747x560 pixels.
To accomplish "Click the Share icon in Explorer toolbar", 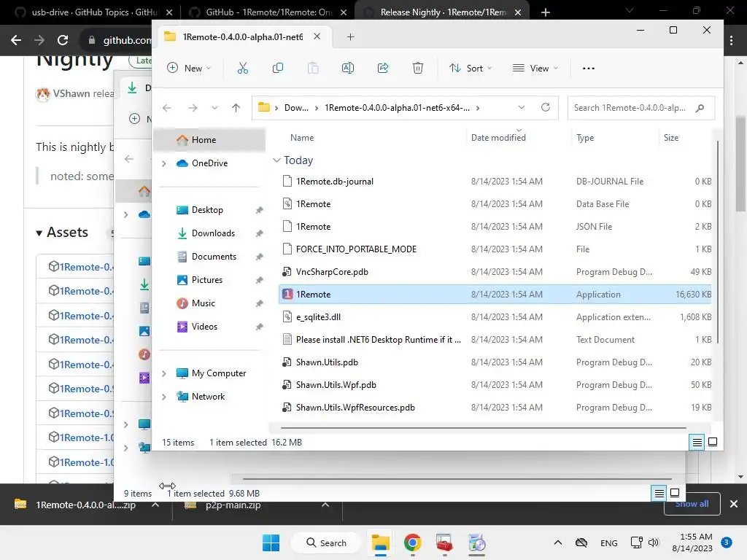I will coord(383,68).
